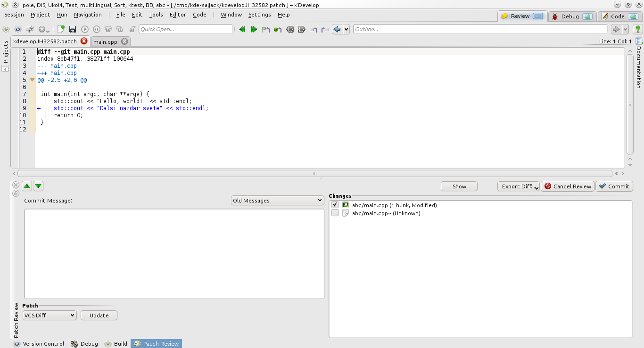Open the Documentation side panel

pyautogui.click(x=639, y=64)
